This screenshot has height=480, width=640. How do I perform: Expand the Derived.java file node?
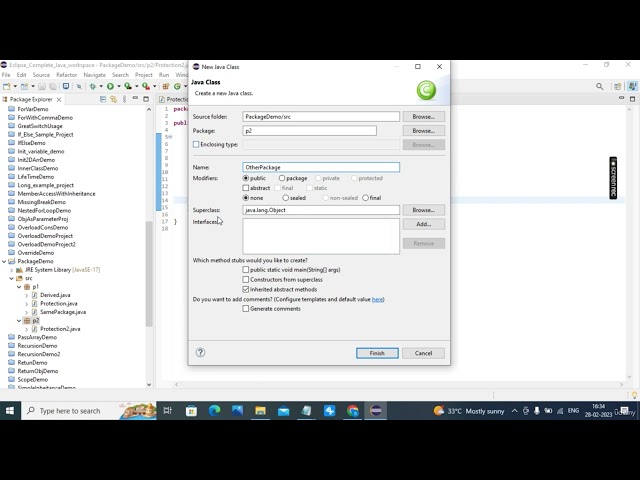[27, 295]
